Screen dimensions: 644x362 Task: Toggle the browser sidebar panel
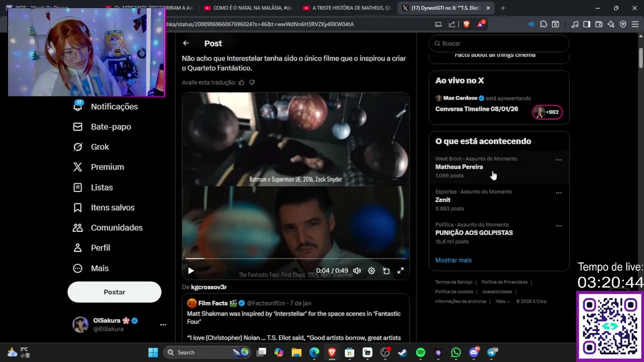pyautogui.click(x=587, y=24)
